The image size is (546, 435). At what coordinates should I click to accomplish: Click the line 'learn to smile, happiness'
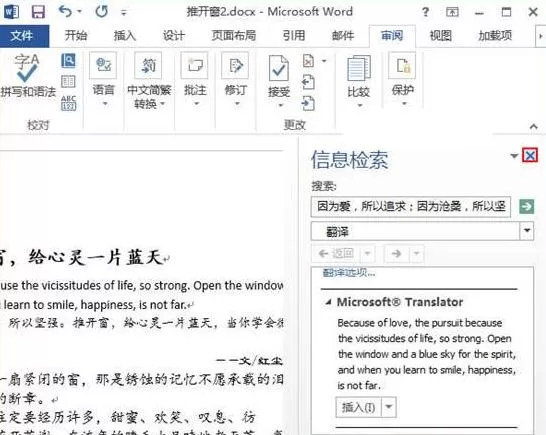tap(95, 305)
